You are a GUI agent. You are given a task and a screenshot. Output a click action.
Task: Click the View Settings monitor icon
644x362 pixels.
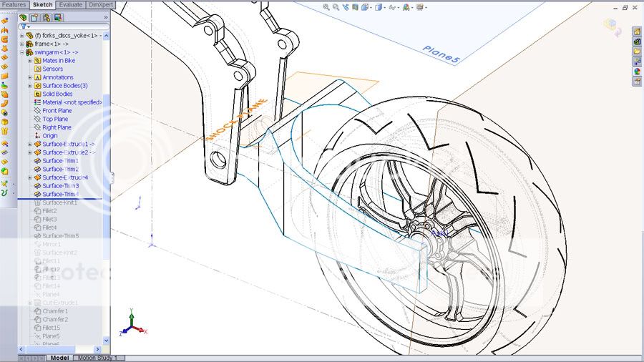420,7
